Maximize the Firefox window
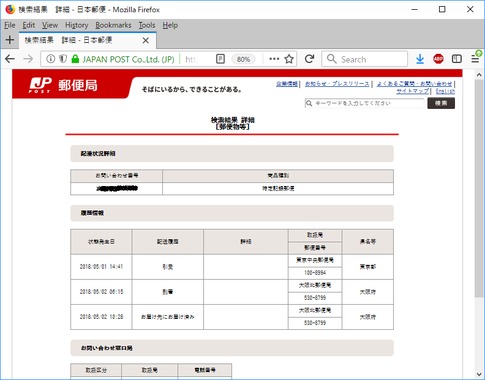485x380 pixels. [442, 9]
